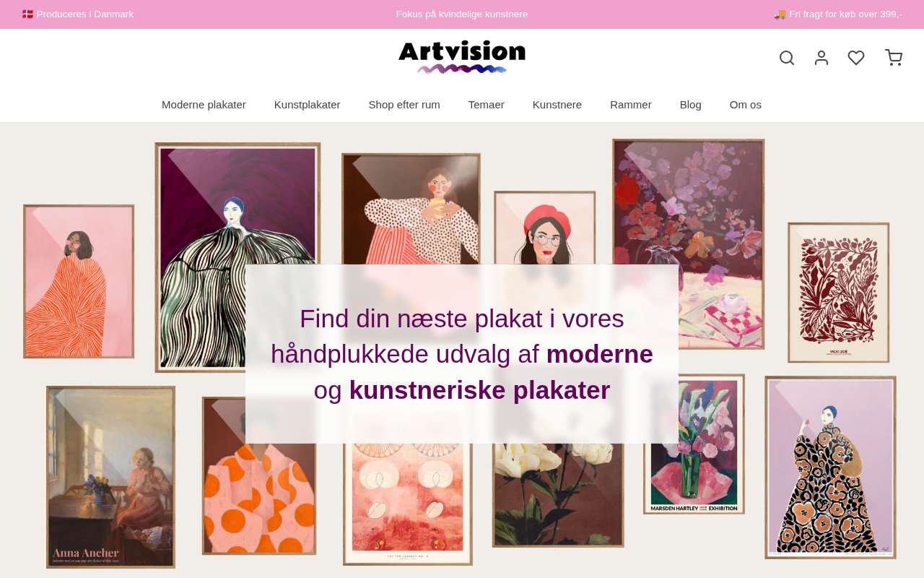Click the Artvision logo
Viewport: 924px width, 578px height.
click(x=462, y=57)
